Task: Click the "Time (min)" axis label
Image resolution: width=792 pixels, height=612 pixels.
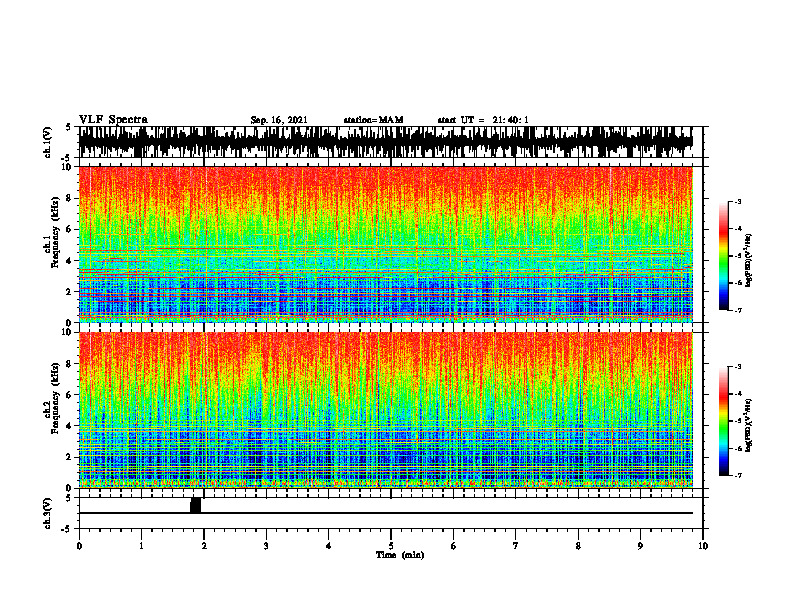Action: pyautogui.click(x=400, y=555)
